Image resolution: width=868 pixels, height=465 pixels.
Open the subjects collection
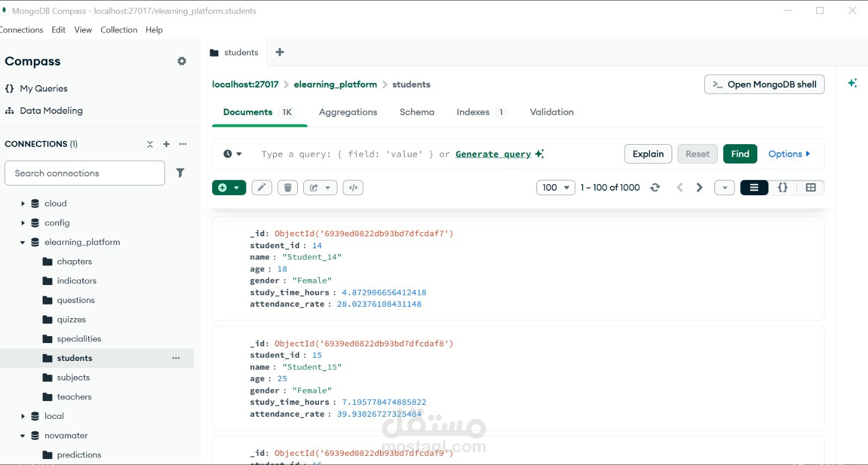pyautogui.click(x=73, y=378)
